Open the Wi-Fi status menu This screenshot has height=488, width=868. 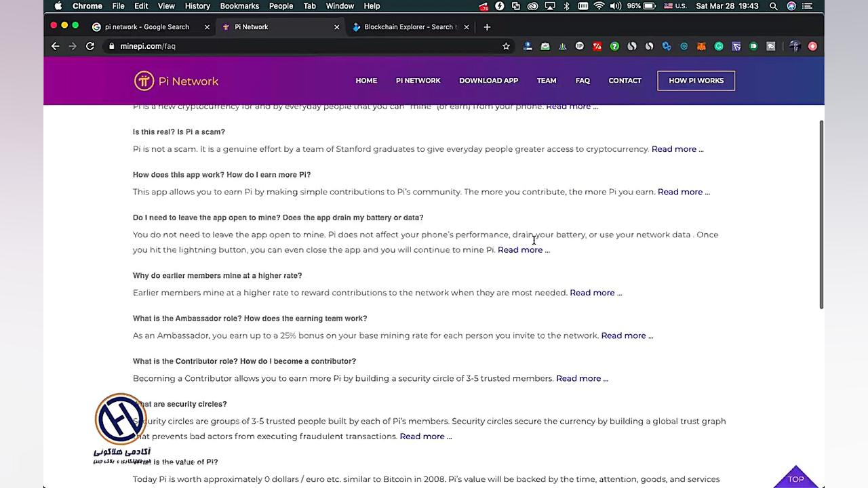tap(599, 6)
